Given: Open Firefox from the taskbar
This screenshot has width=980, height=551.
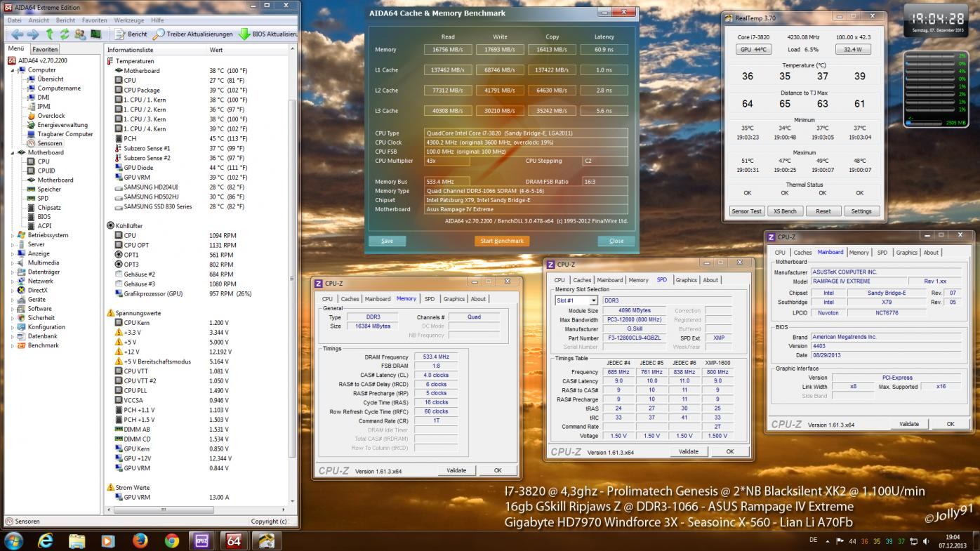Looking at the screenshot, I should click(x=140, y=540).
